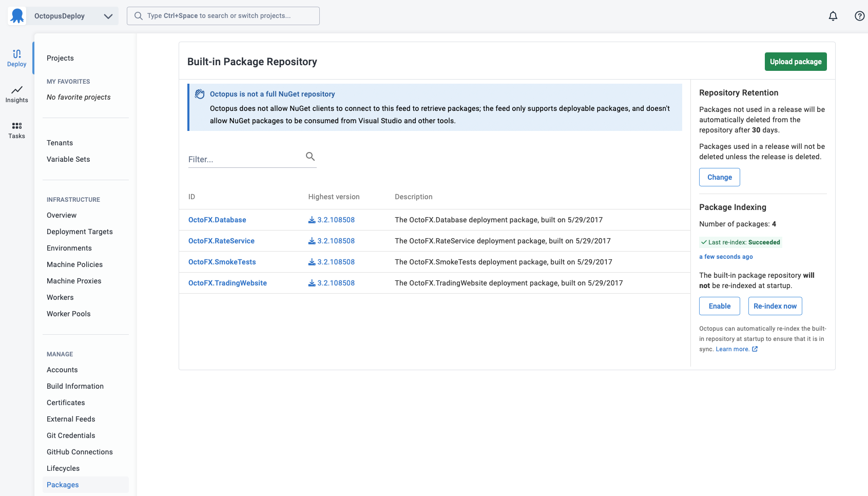868x496 pixels.
Task: Open the OctoFX.SmokeTests package
Action: pyautogui.click(x=222, y=262)
